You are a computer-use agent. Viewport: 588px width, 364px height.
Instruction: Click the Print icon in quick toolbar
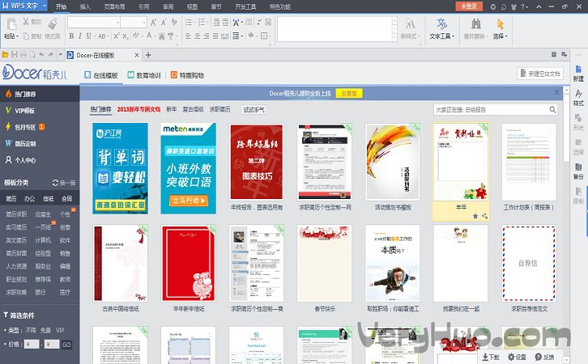click(x=23, y=55)
